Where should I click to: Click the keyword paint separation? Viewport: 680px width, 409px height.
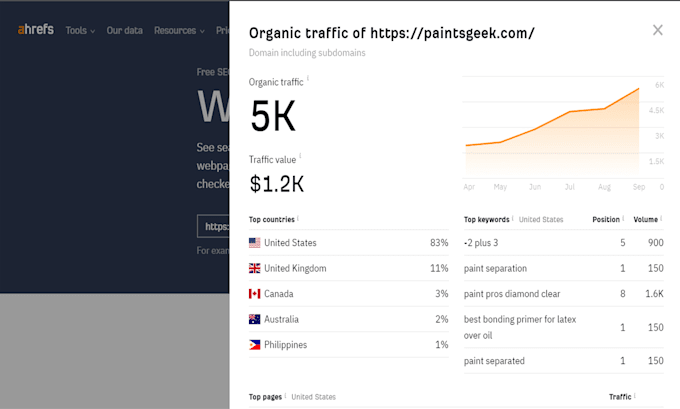495,268
